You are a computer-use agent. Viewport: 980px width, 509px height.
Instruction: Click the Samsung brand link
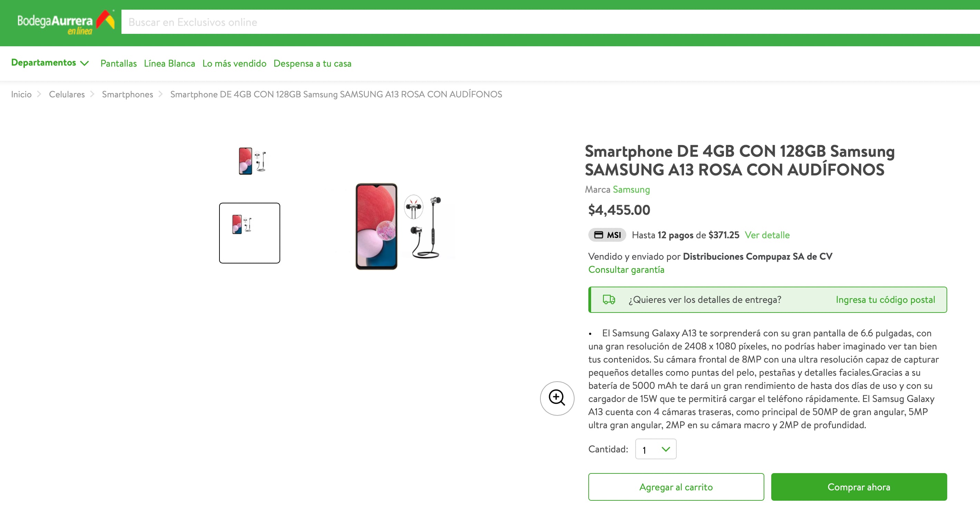(631, 190)
